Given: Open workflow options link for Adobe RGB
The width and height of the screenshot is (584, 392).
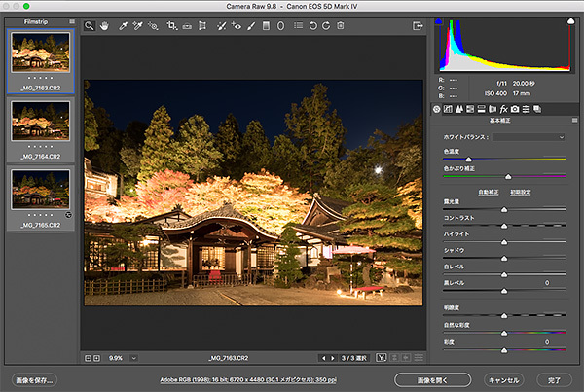Looking at the screenshot, I should 248,379.
